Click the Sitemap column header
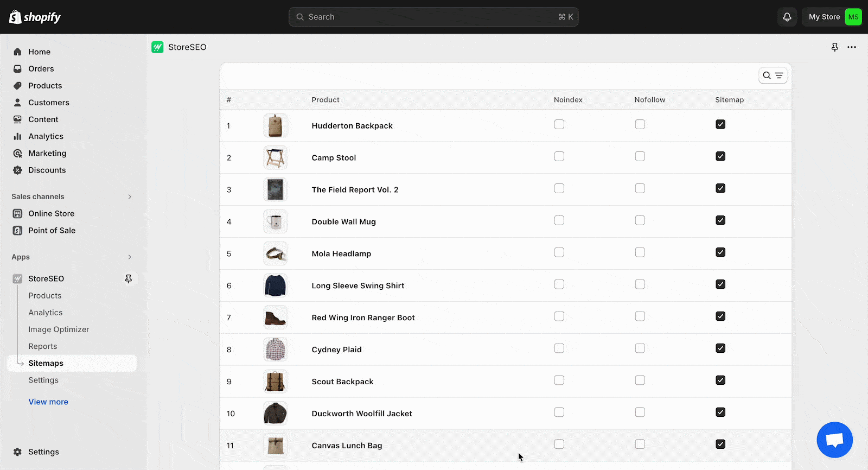The width and height of the screenshot is (868, 470). coord(729,100)
